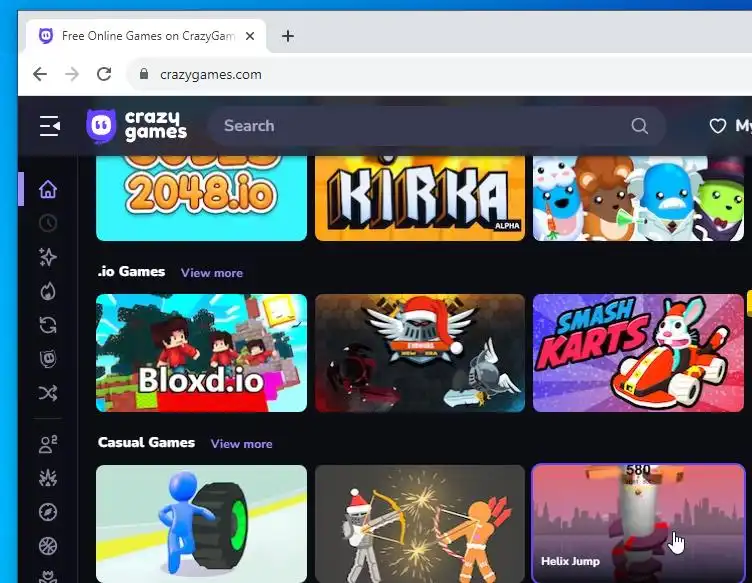Image resolution: width=752 pixels, height=583 pixels.
Task: Open New games sparkle icon
Action: 48,257
